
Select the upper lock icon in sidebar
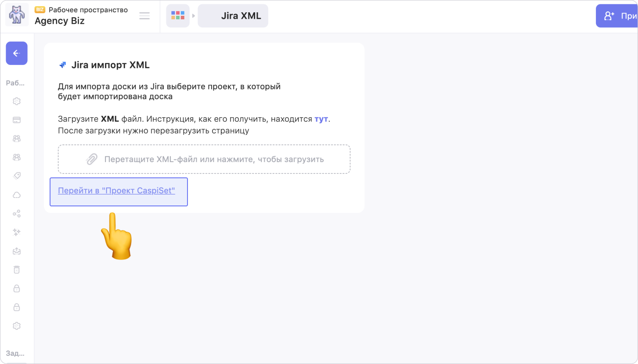tap(17, 288)
